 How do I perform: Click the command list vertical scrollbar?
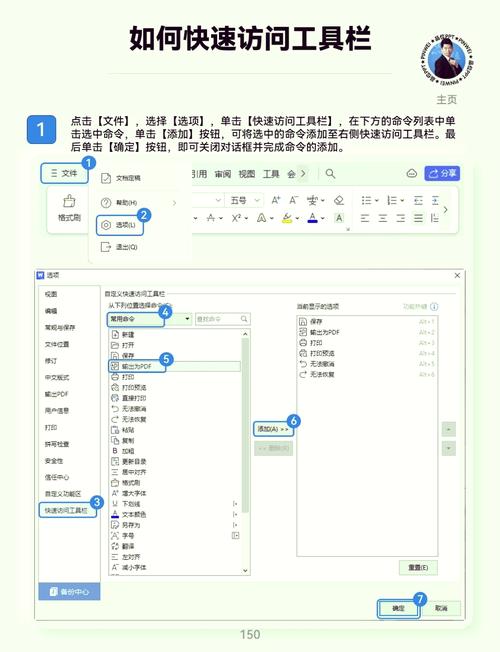(x=245, y=424)
